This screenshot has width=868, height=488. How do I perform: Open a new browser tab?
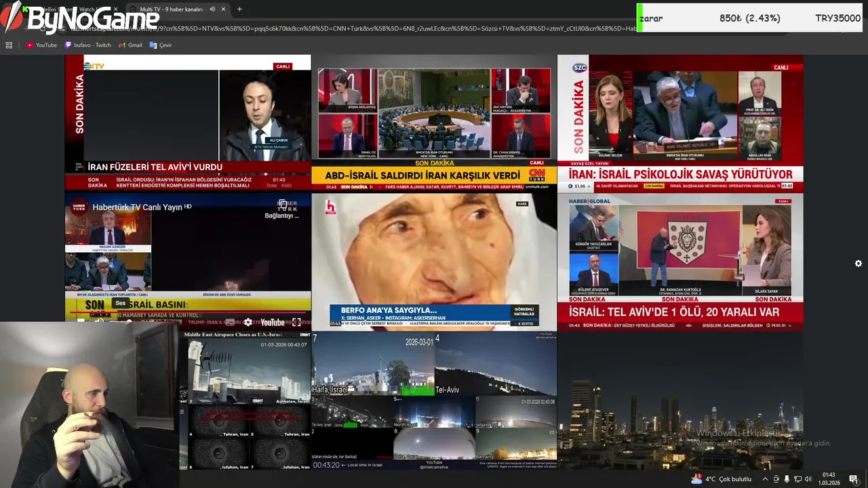click(239, 9)
